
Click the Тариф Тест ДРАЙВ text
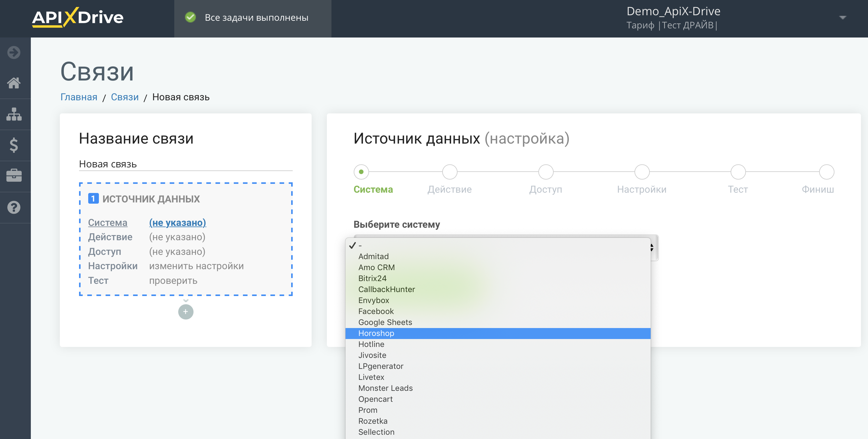672,25
